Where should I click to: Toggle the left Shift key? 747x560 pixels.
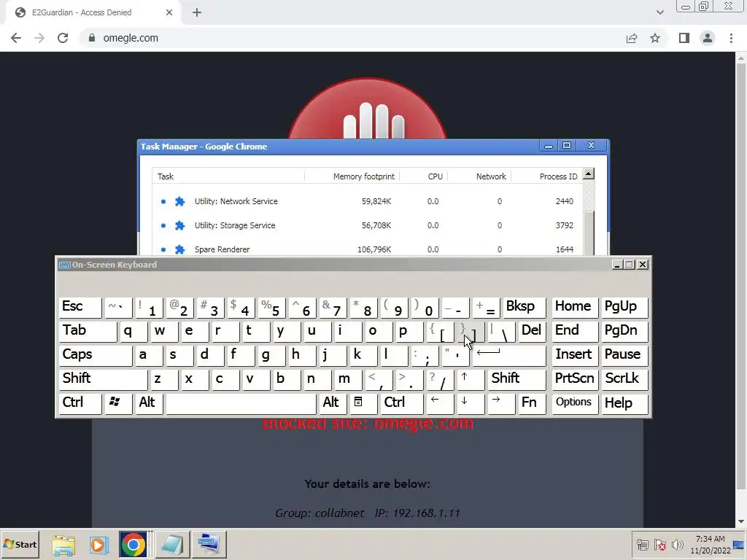[104, 379]
